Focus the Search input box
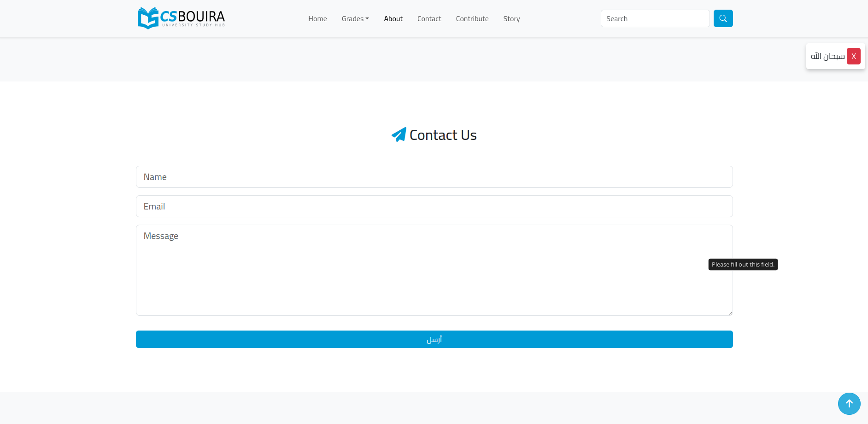 click(655, 18)
